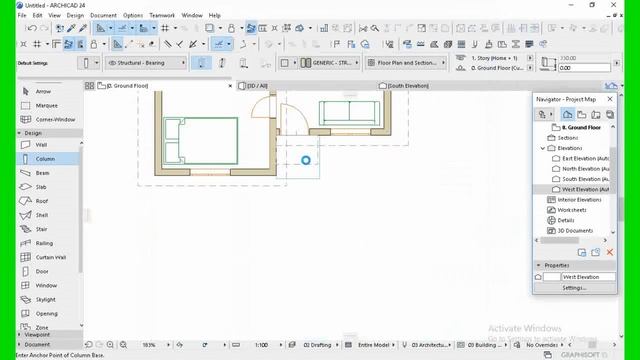Select the Wall tool
Viewport: 640px width, 360px height.
(41, 145)
